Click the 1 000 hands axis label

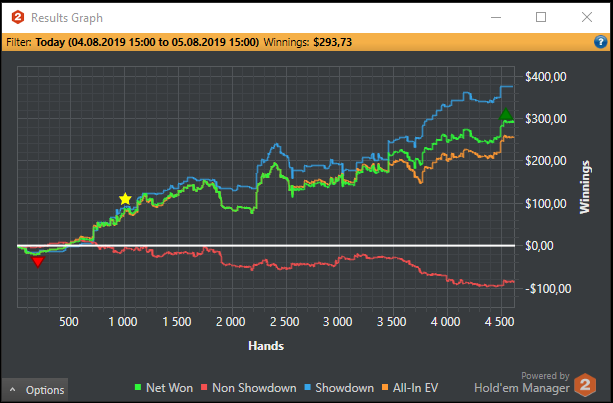click(123, 322)
